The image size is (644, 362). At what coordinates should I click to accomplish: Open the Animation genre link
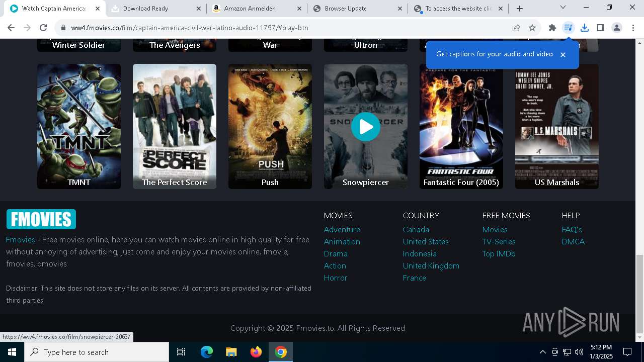[x=342, y=241]
